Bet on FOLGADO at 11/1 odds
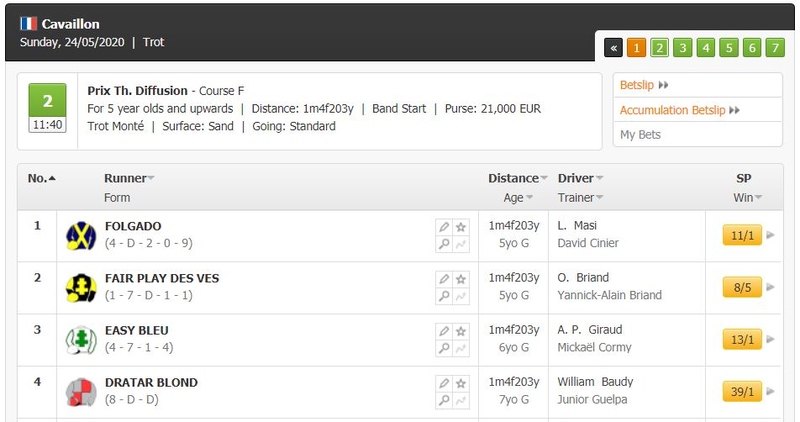800x422 pixels. coord(742,235)
